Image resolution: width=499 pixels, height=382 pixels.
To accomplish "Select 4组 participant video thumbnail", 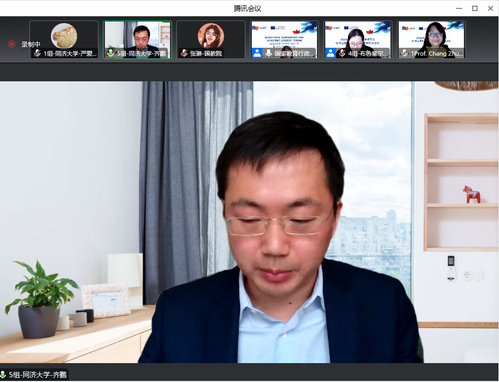I will [x=358, y=40].
